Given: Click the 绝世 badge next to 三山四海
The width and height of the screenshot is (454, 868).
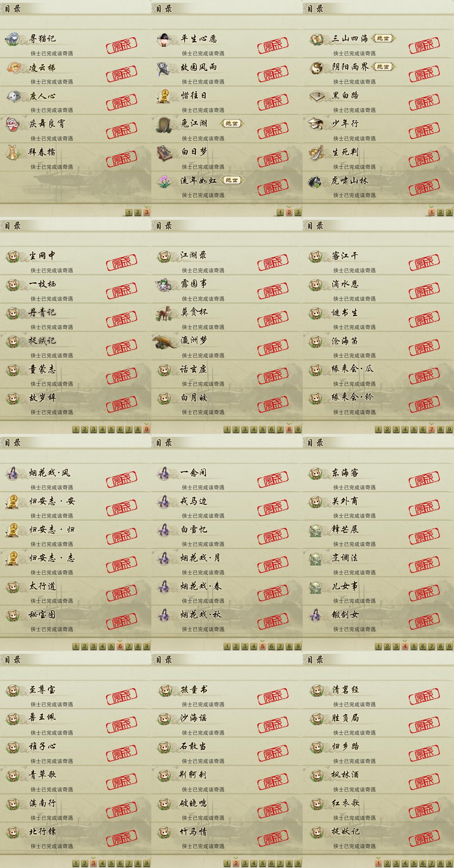Looking at the screenshot, I should coord(383,38).
